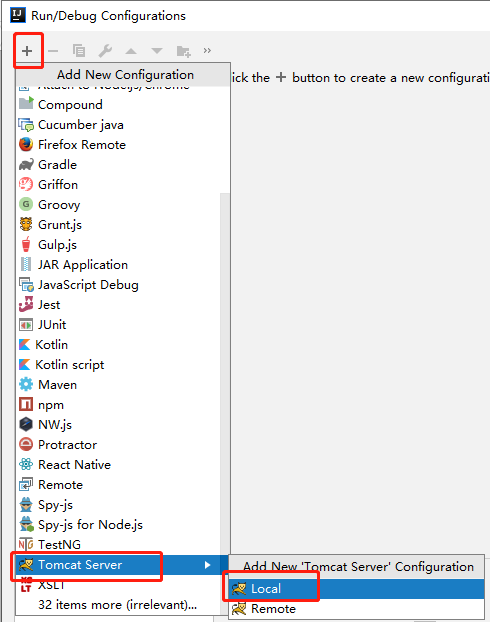
Task: Click the Gradle elephant icon
Action: point(26,165)
